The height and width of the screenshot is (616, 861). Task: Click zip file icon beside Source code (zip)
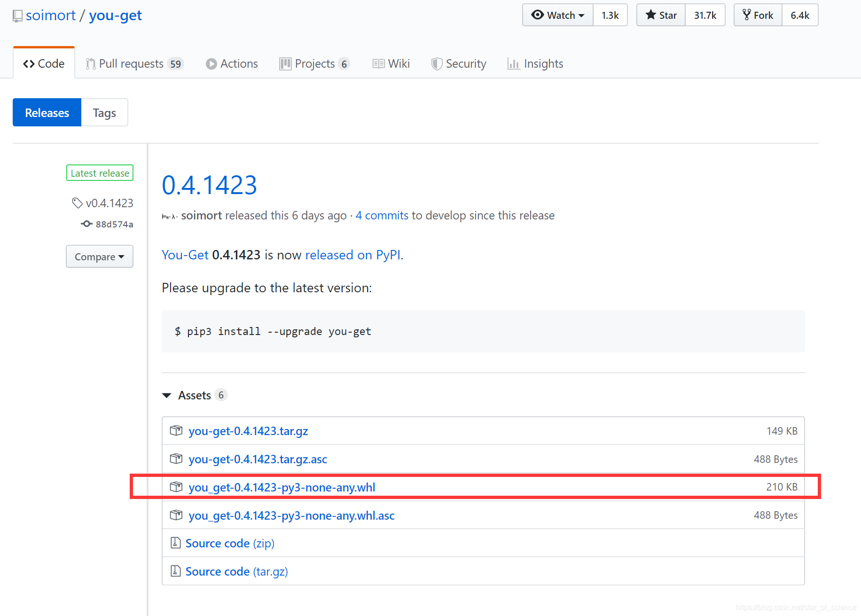(x=175, y=543)
